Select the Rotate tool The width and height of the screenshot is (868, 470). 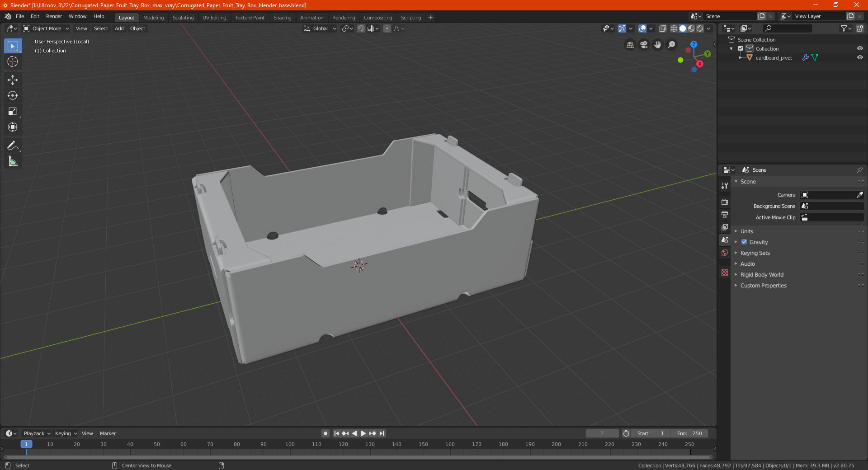point(13,95)
